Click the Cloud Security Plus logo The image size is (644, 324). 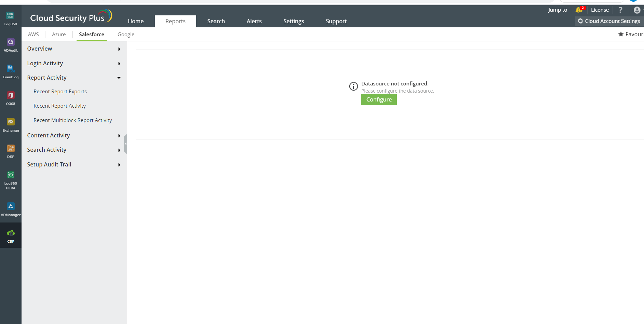pyautogui.click(x=71, y=17)
